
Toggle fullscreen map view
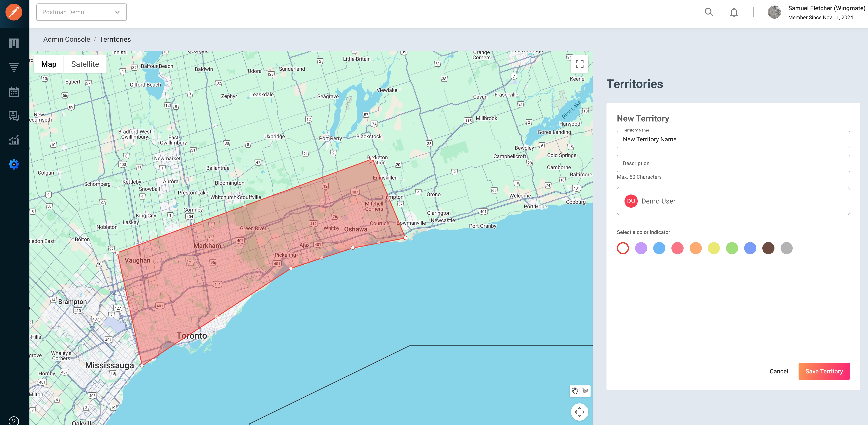point(580,64)
